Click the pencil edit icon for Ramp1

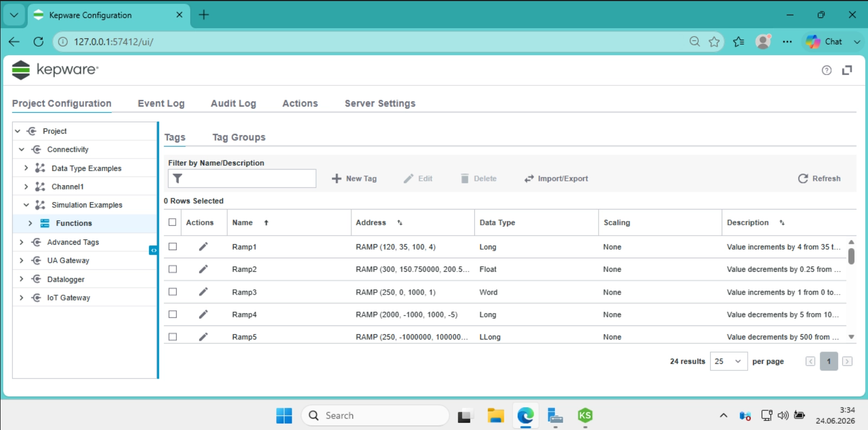coord(203,247)
